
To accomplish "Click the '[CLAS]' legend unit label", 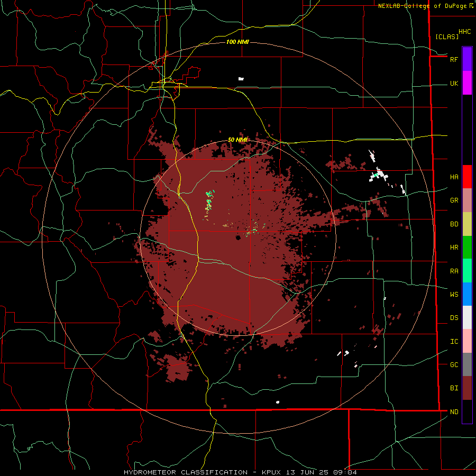I will pyautogui.click(x=447, y=36).
